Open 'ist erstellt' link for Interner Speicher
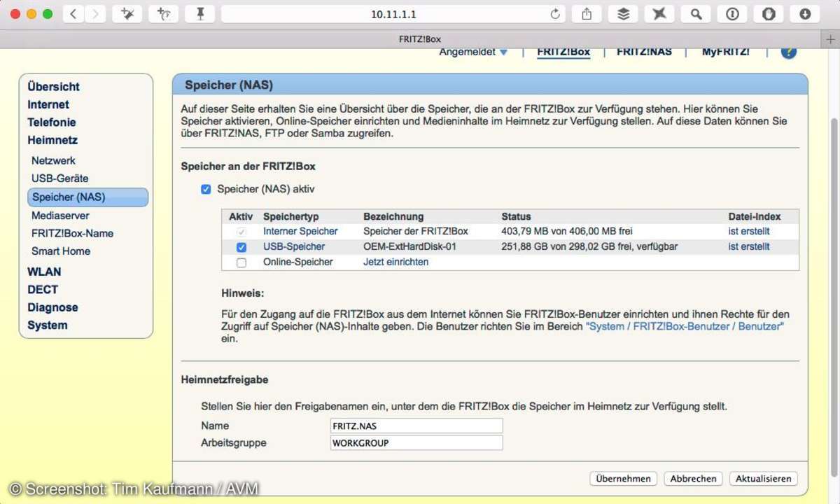 (x=749, y=231)
